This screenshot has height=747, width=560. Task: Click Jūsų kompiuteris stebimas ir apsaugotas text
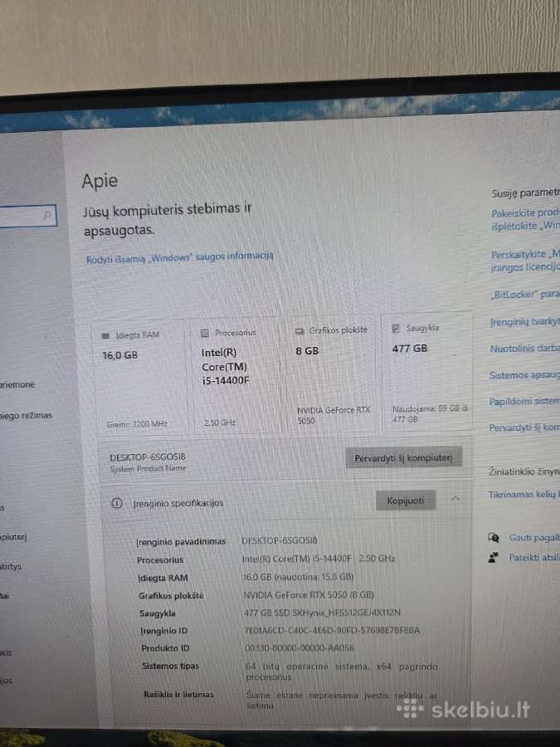(168, 220)
